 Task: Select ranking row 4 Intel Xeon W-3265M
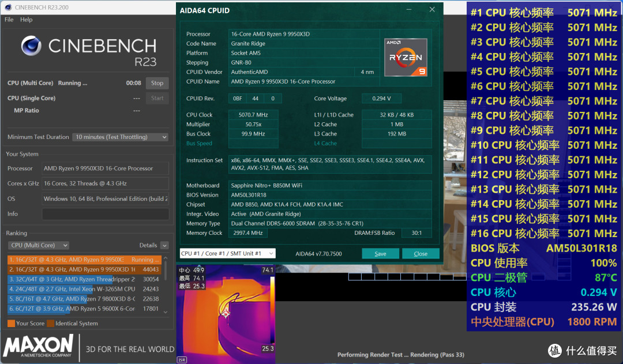click(x=84, y=289)
